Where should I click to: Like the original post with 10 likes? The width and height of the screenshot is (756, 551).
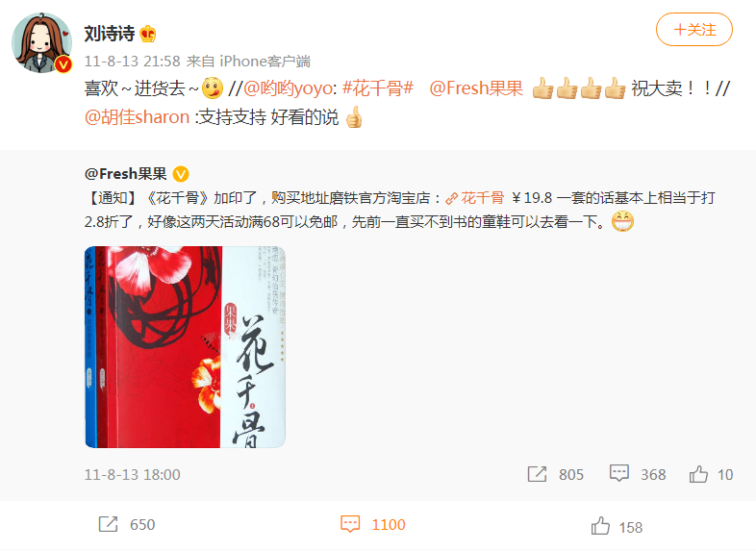(x=698, y=474)
